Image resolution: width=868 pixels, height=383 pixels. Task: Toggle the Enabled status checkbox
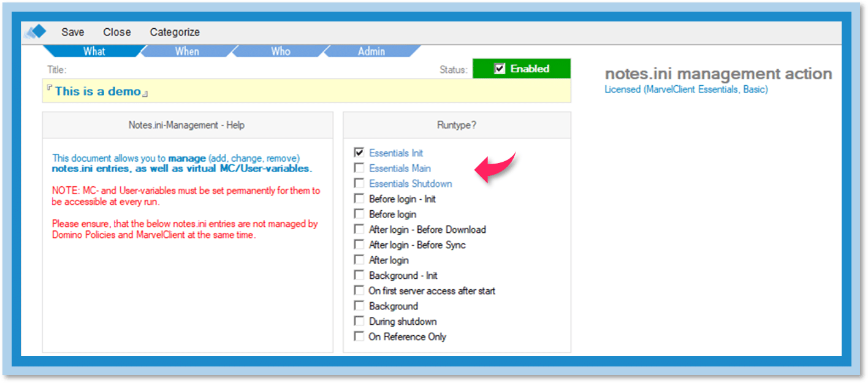(x=500, y=69)
